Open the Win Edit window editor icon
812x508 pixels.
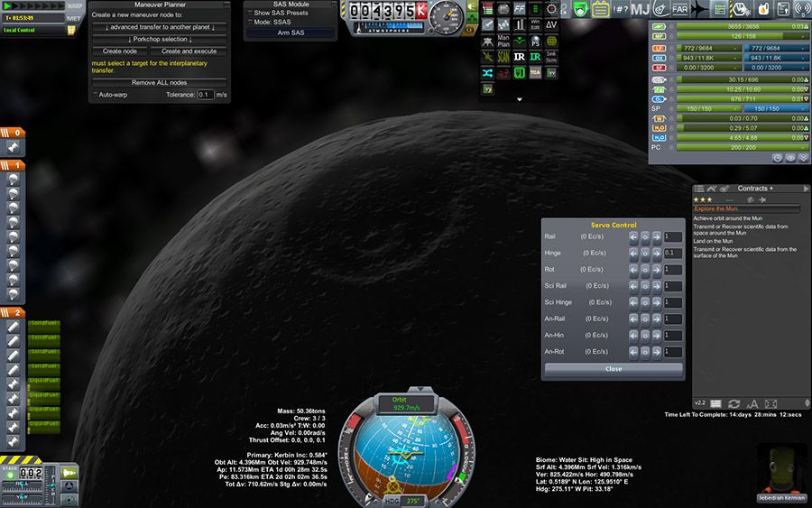pos(535,25)
